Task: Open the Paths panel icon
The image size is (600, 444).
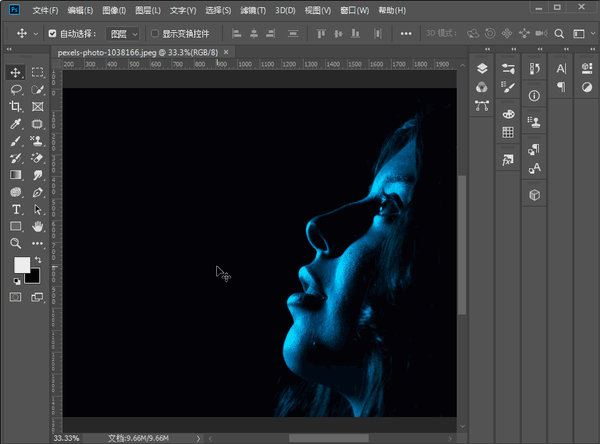Action: tap(481, 105)
